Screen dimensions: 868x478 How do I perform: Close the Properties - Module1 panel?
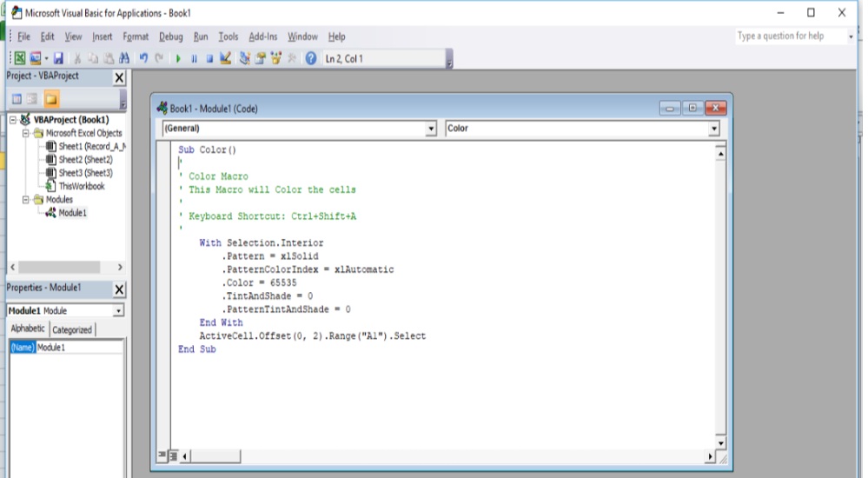[x=119, y=289]
